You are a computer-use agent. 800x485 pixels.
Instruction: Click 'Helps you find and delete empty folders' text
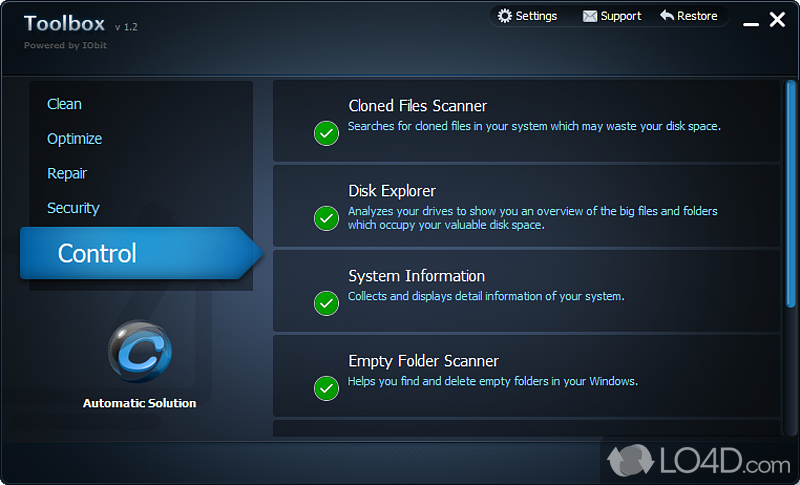point(492,381)
